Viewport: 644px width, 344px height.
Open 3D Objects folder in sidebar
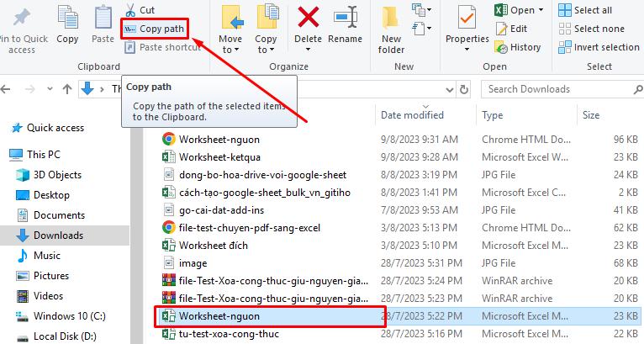49,175
